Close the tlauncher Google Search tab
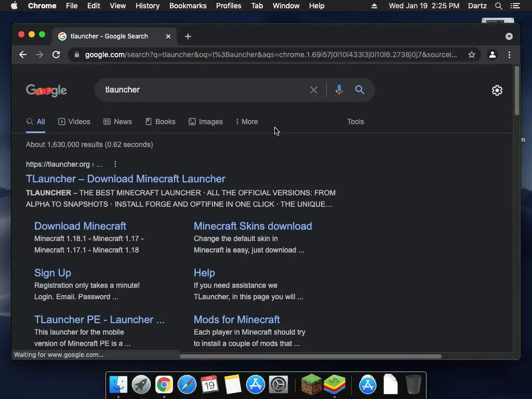The width and height of the screenshot is (532, 399). click(168, 36)
